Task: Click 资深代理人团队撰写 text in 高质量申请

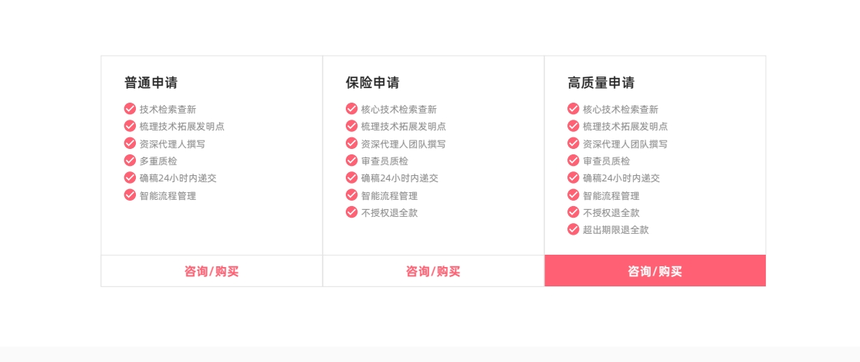Action: point(625,144)
